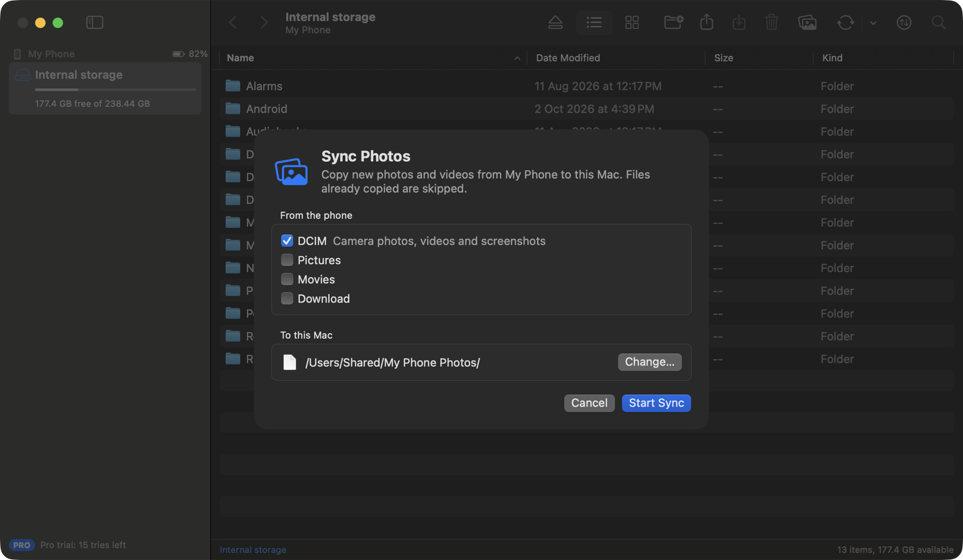The height and width of the screenshot is (560, 963).
Task: Create a new folder via toolbar icon
Action: tap(673, 22)
